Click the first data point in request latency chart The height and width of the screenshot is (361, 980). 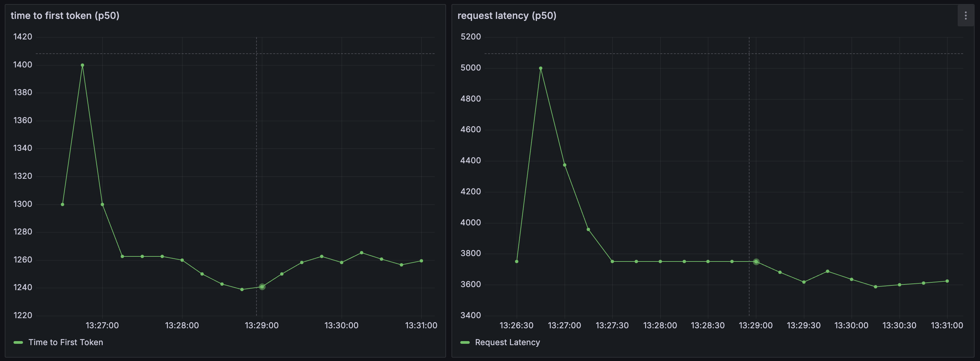point(516,261)
